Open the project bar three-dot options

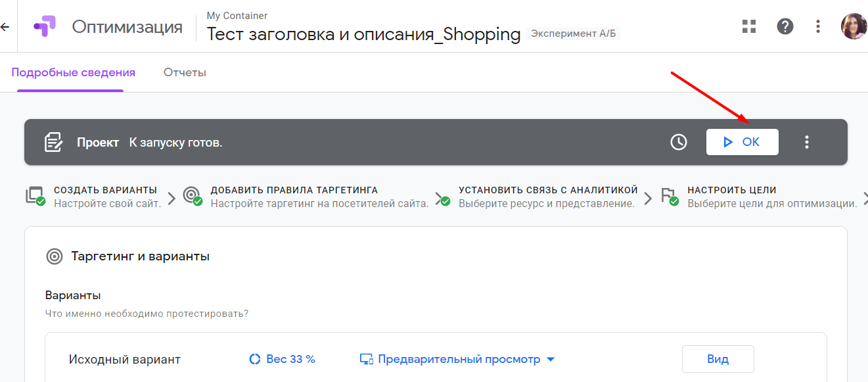tap(807, 142)
